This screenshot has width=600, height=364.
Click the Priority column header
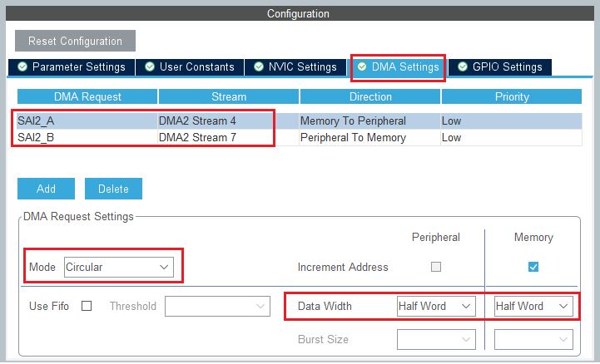(x=512, y=96)
